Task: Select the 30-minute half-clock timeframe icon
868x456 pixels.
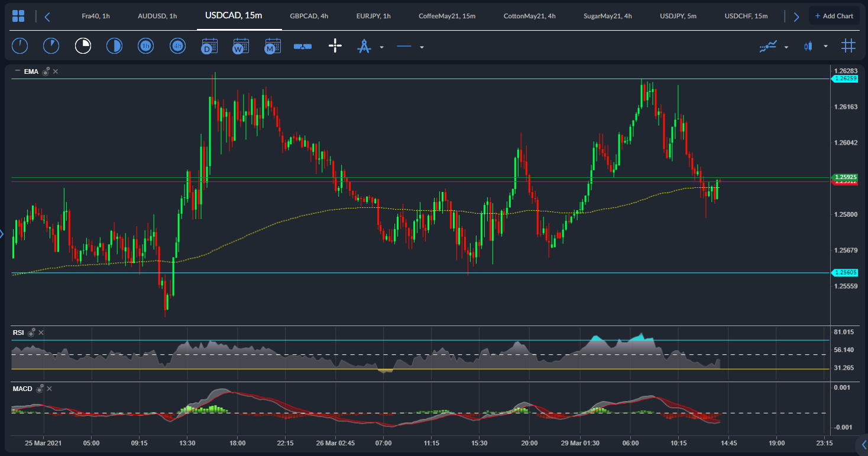Action: click(x=114, y=46)
